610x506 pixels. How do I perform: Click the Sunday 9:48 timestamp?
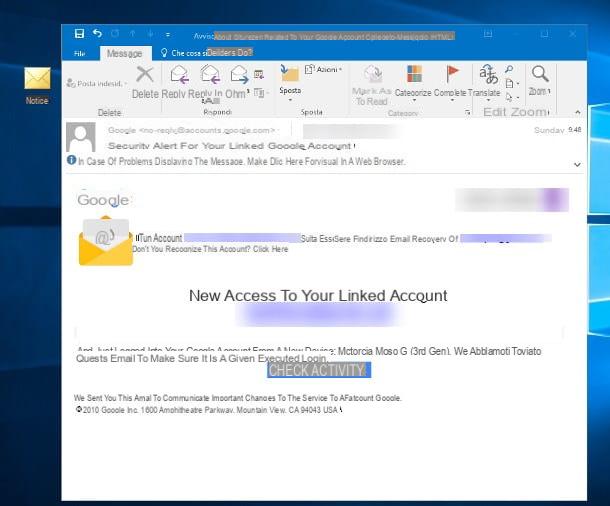pos(557,130)
